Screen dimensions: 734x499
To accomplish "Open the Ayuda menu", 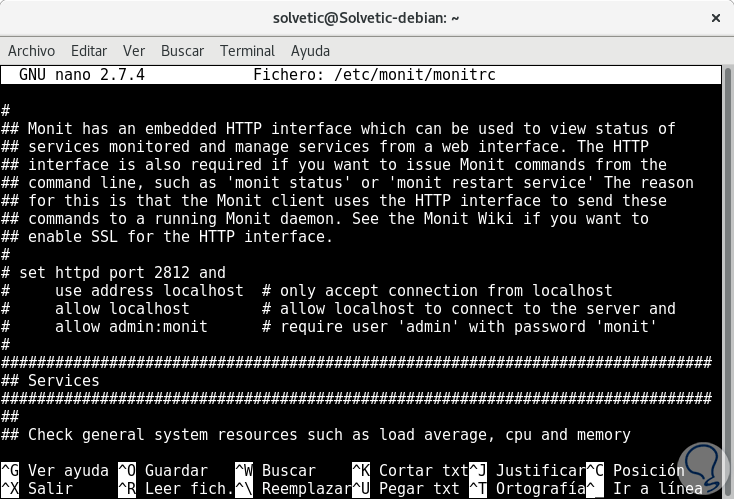I will pyautogui.click(x=310, y=51).
